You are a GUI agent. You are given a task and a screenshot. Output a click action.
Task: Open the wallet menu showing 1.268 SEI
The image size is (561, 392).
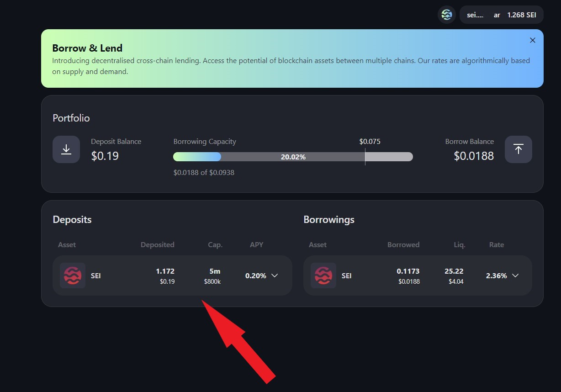[501, 15]
